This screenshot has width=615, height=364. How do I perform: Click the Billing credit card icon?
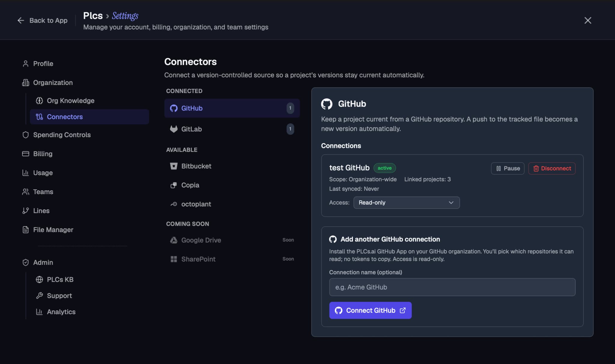(x=26, y=154)
